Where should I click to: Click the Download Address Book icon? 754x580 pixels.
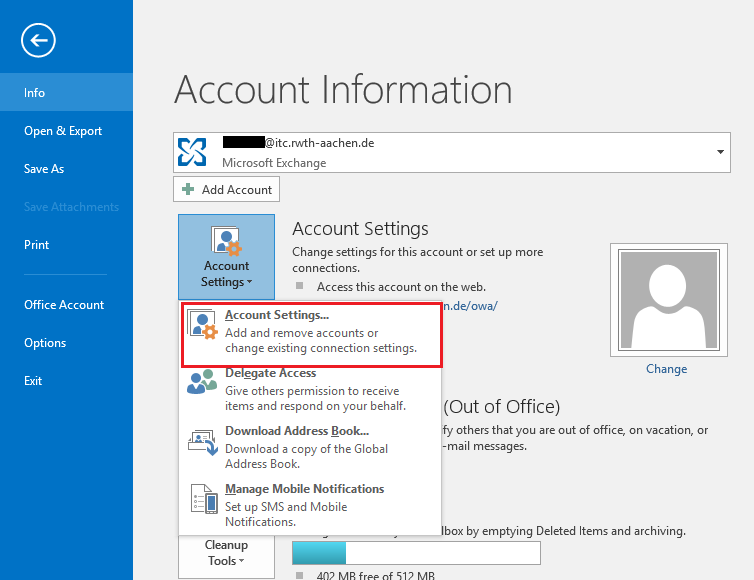[202, 442]
